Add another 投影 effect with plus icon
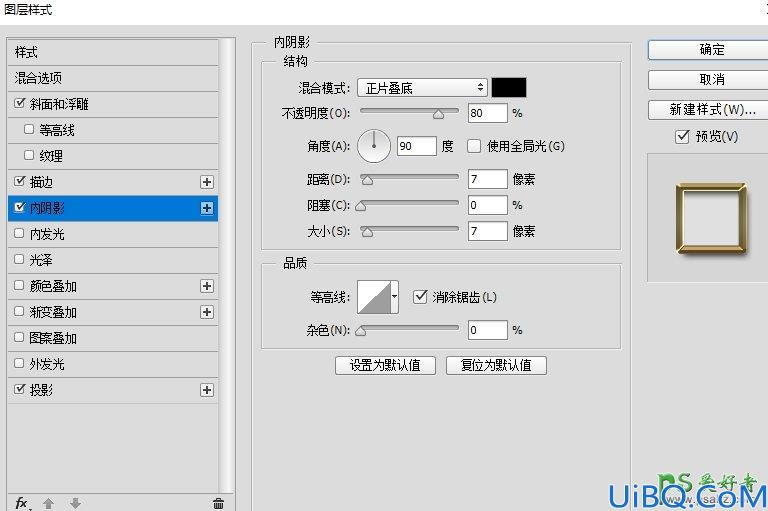Screen dimensions: 768x511 pos(207,390)
